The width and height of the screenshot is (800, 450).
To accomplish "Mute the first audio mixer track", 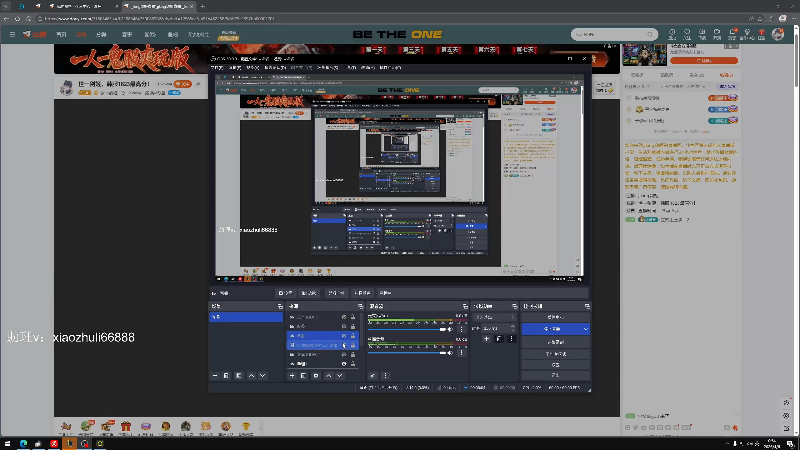I will pos(450,330).
